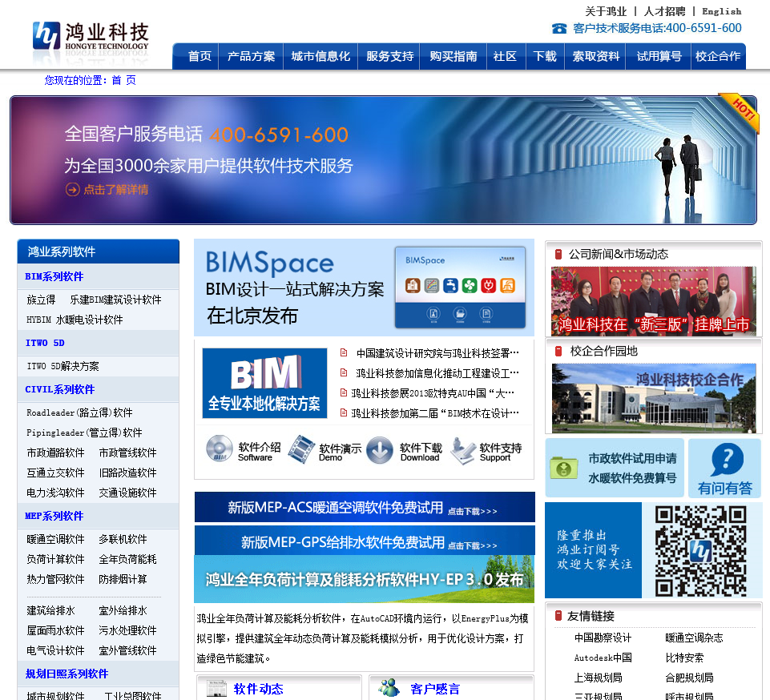This screenshot has height=700, width=770.
Task: Click the telephone icon beside service hotline
Action: 558,29
